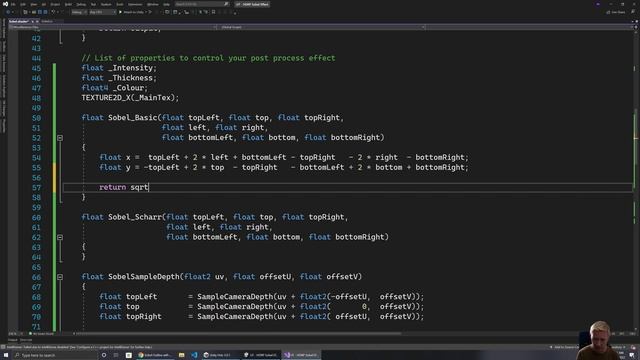The image size is (640, 360).
Task: Click the 'SobelSampleDepth' function name
Action: click(x=144, y=277)
